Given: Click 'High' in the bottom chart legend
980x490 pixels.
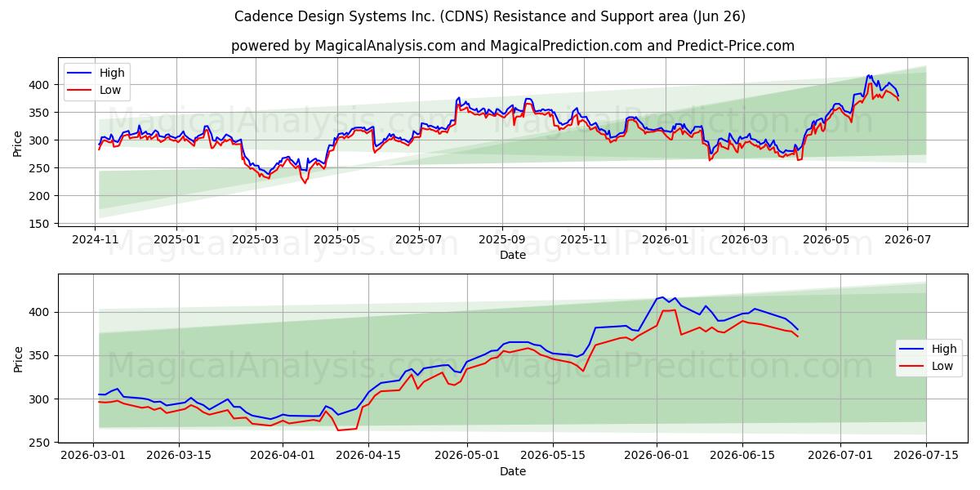Looking at the screenshot, I should tap(944, 349).
